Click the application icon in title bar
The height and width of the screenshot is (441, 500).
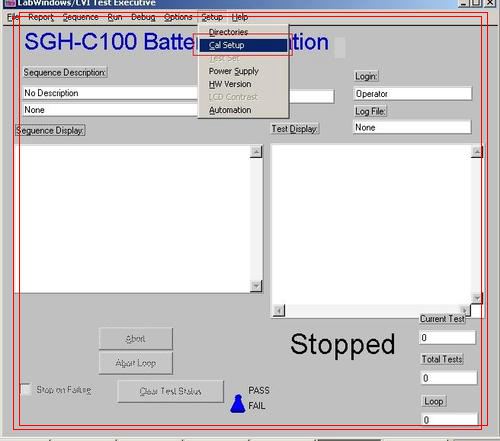(11, 3)
